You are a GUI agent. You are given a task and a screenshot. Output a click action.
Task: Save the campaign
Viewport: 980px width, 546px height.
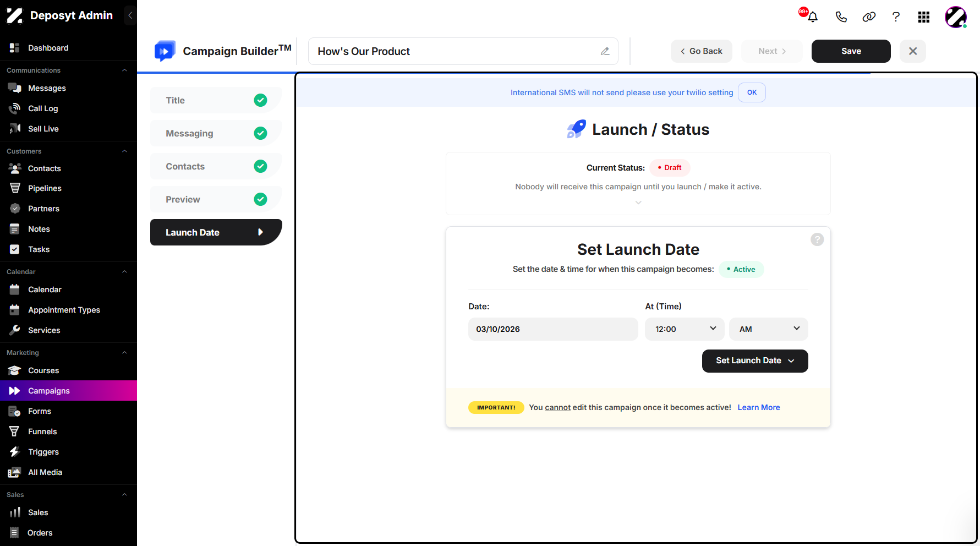(x=851, y=51)
